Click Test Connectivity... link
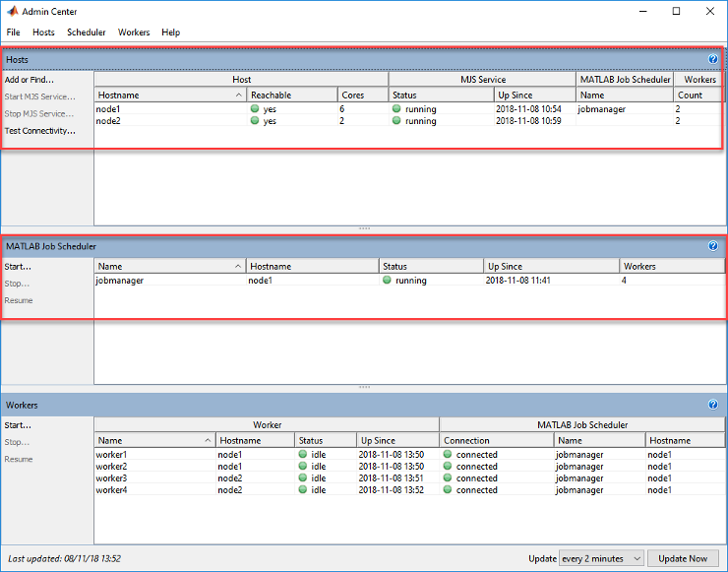Viewport: 728px width, 572px height. coord(39,131)
